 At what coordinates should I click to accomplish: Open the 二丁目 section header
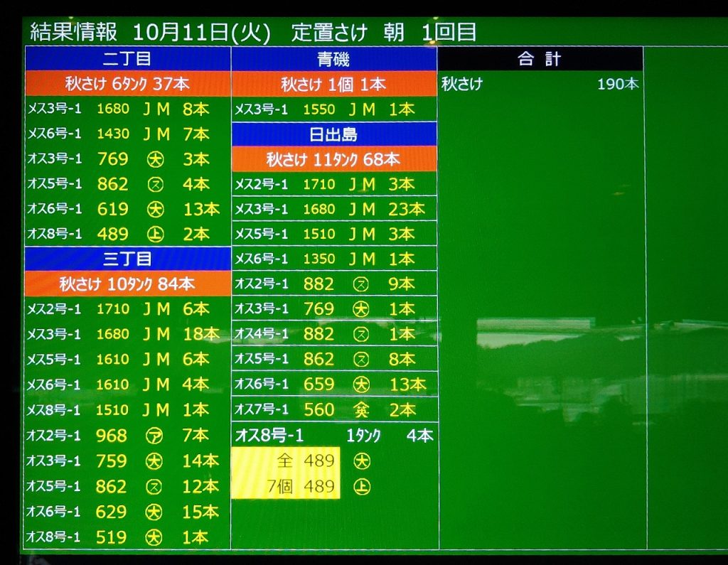coord(127,59)
